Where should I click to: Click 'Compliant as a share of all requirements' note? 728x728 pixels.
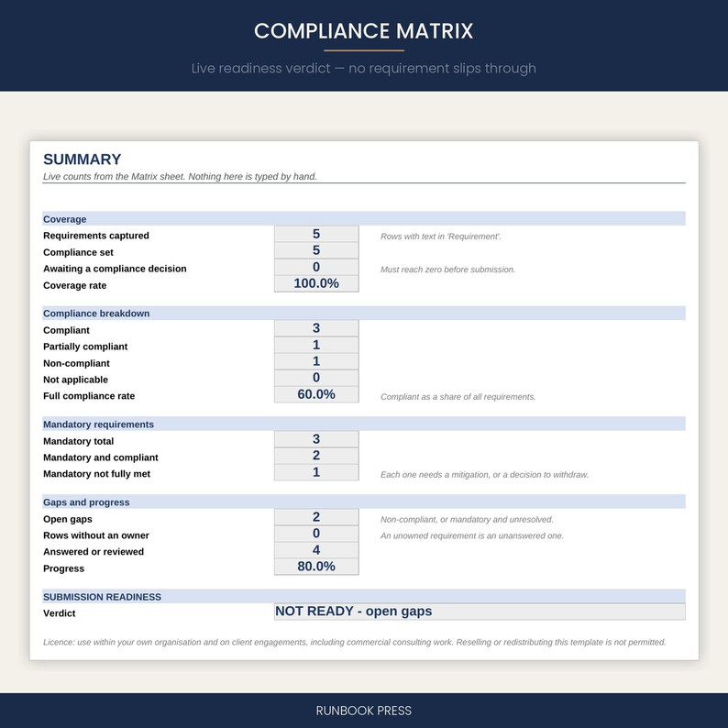coord(458,396)
